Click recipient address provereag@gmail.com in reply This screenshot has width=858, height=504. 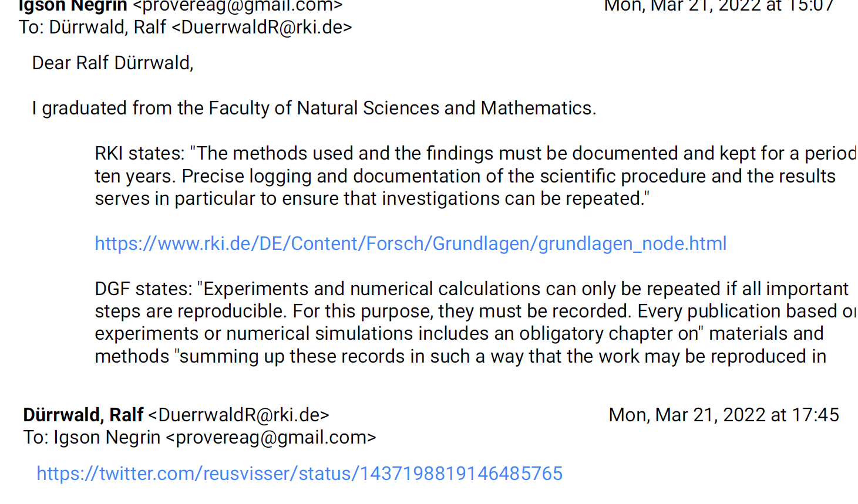pyautogui.click(x=271, y=437)
